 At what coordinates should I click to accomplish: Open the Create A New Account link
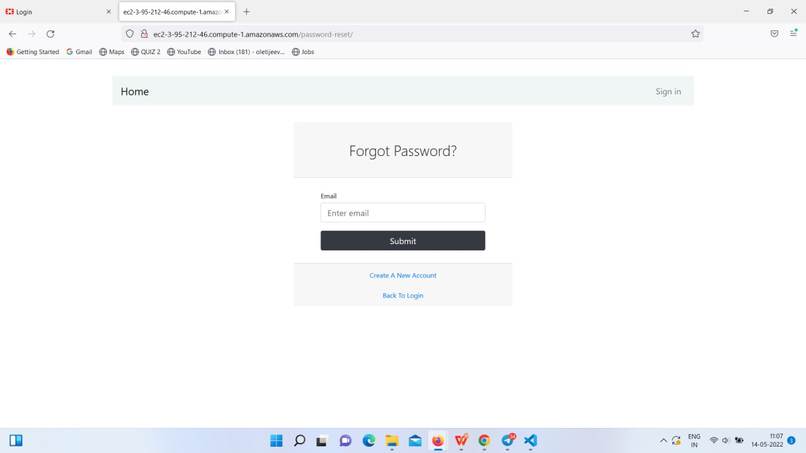click(402, 276)
